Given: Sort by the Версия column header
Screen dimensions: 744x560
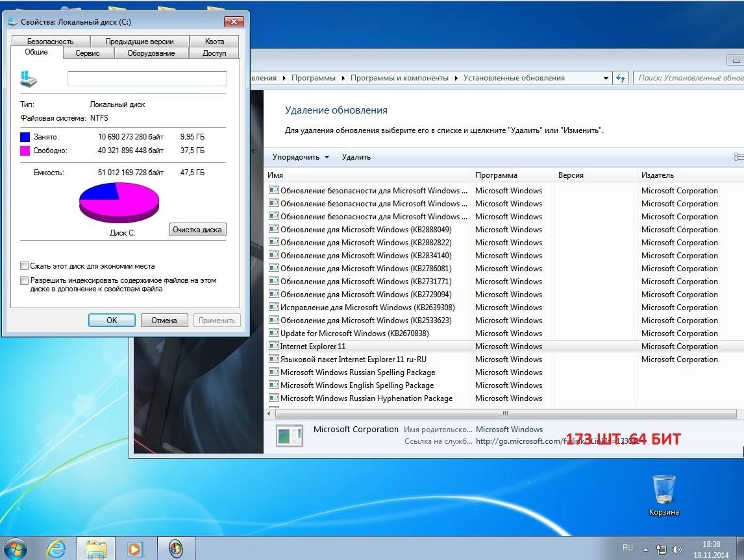Looking at the screenshot, I should click(595, 175).
